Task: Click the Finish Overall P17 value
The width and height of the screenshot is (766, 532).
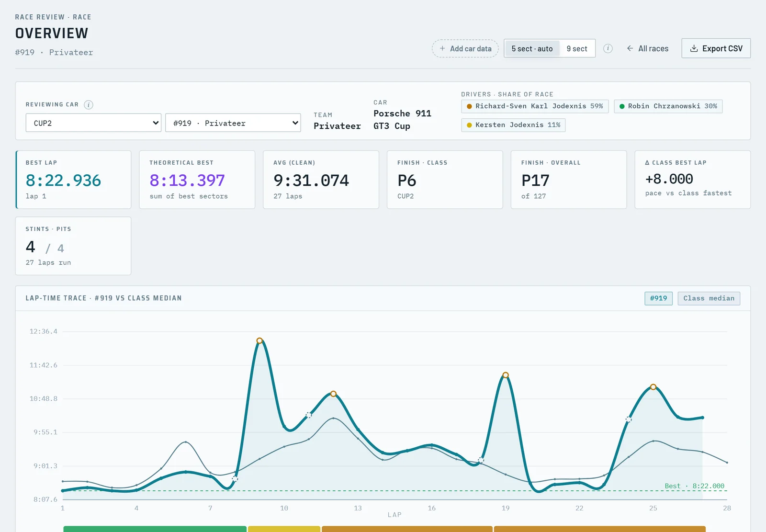Action: 535,181
